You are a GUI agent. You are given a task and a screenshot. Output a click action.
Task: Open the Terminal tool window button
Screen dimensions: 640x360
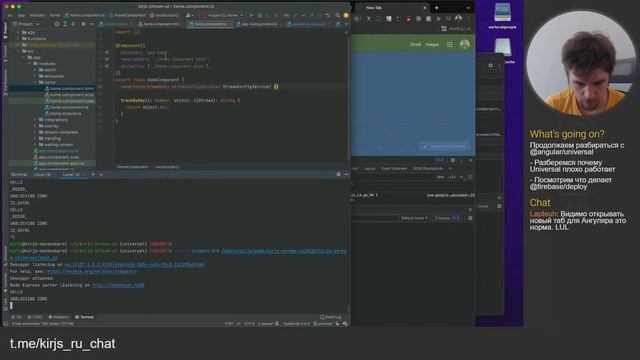click(84, 317)
